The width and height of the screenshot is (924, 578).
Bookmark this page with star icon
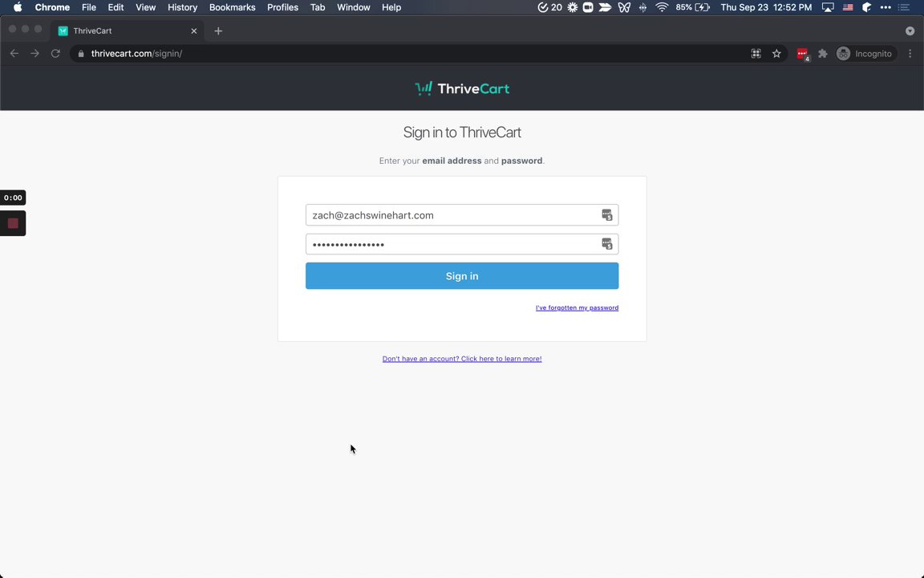tap(776, 54)
